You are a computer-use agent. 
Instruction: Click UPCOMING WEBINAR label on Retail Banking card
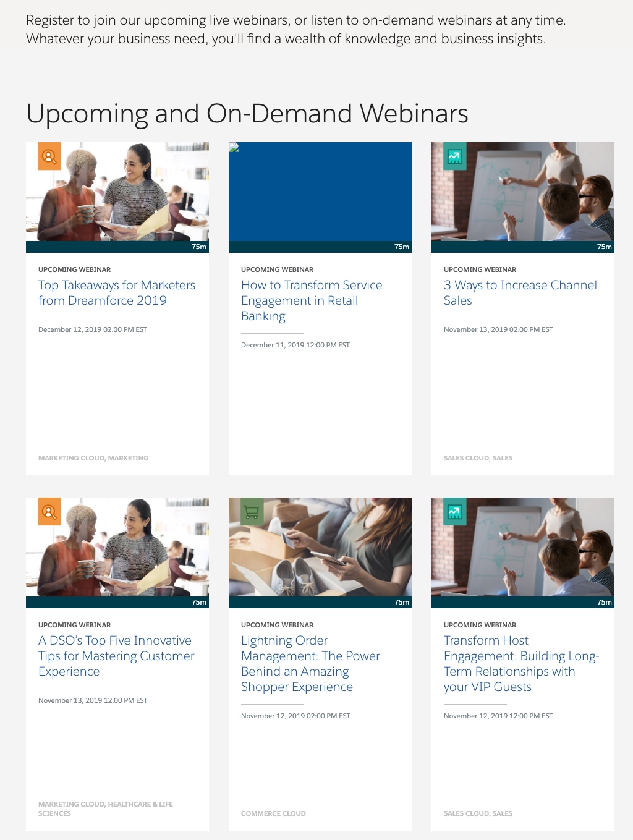click(x=278, y=269)
